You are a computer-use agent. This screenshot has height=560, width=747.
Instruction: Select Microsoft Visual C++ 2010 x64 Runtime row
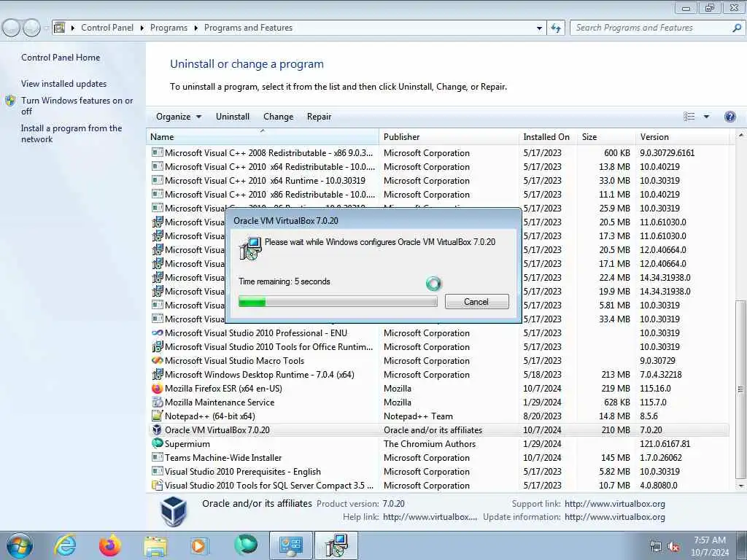(x=438, y=181)
